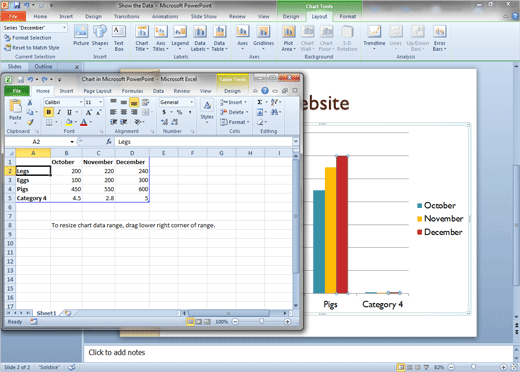Open the Shapes gallery in PowerPoint
Viewport: 520px width, 372px height.
point(100,36)
